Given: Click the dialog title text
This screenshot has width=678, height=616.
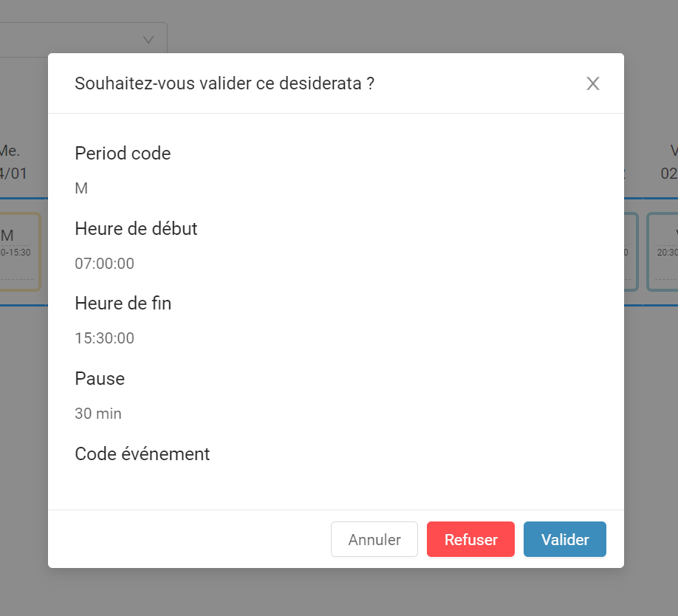Looking at the screenshot, I should coord(225,83).
